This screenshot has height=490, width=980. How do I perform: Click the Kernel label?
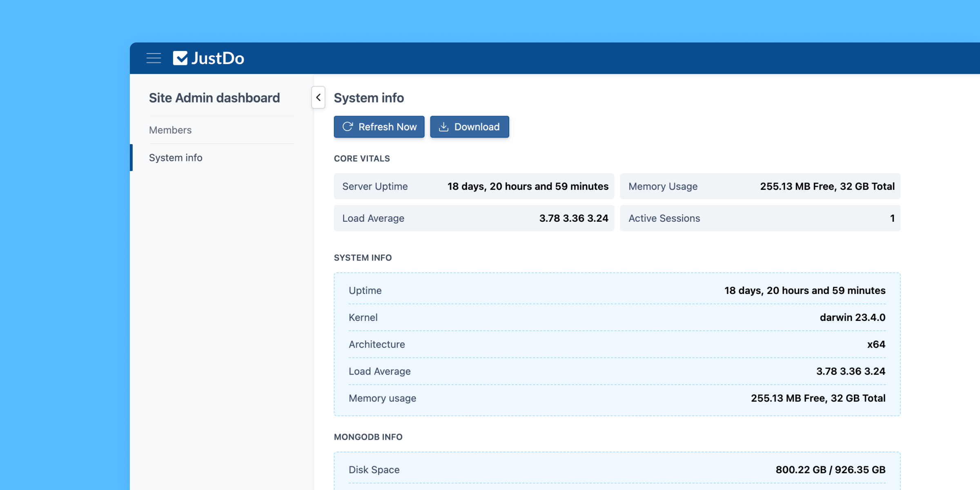[x=363, y=317]
